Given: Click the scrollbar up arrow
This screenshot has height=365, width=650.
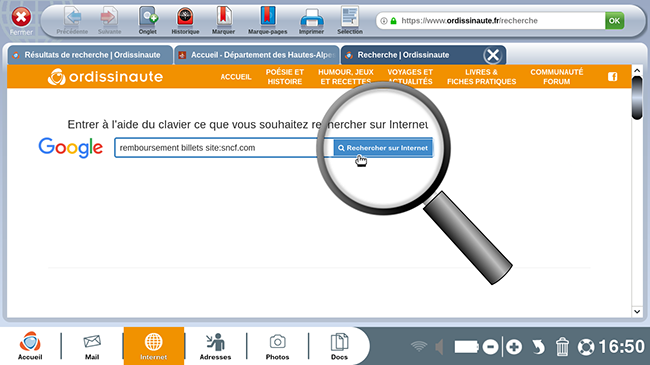Looking at the screenshot, I should (x=637, y=71).
